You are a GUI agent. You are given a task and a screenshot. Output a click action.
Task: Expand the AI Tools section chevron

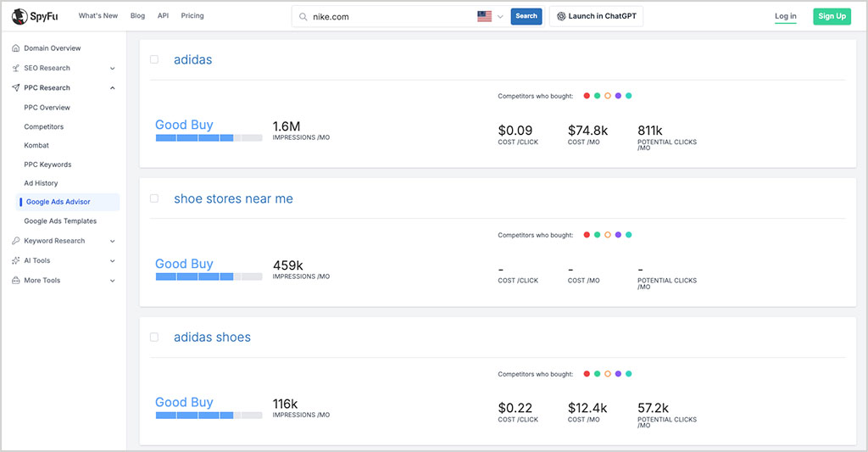113,261
